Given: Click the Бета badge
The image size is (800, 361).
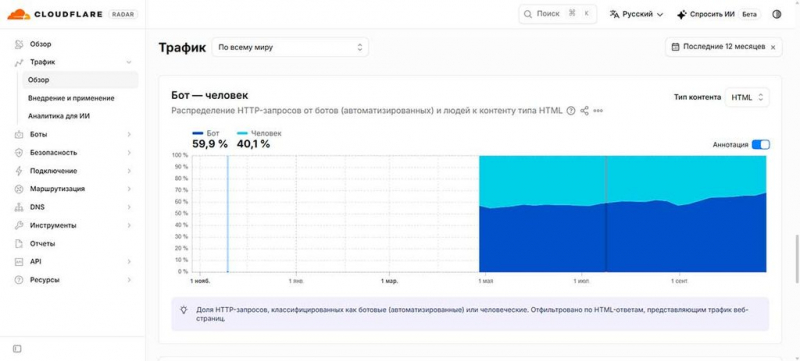Looking at the screenshot, I should coord(749,14).
